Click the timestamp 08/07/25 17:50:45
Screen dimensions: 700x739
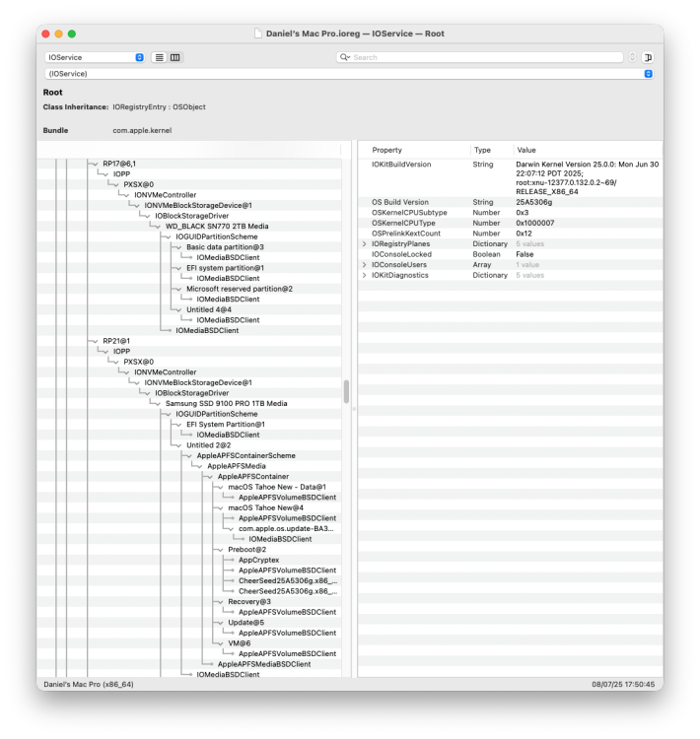click(x=623, y=685)
